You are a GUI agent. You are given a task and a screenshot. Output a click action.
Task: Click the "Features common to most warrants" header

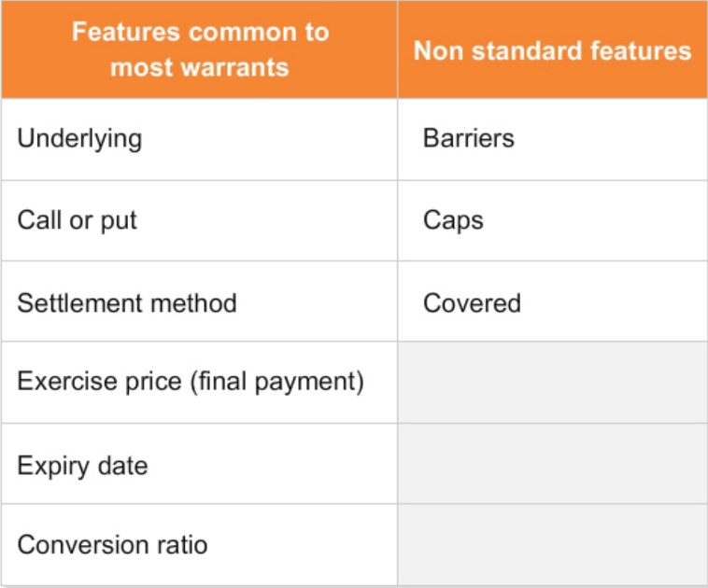point(199,49)
